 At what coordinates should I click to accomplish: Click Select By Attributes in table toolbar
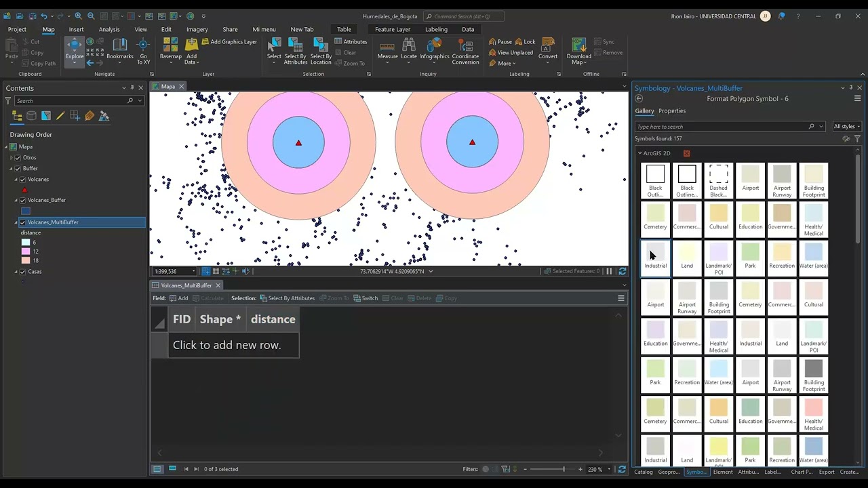point(287,298)
